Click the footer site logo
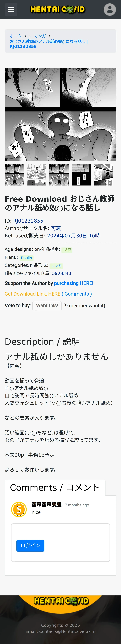The image size is (121, 644). coord(61,601)
